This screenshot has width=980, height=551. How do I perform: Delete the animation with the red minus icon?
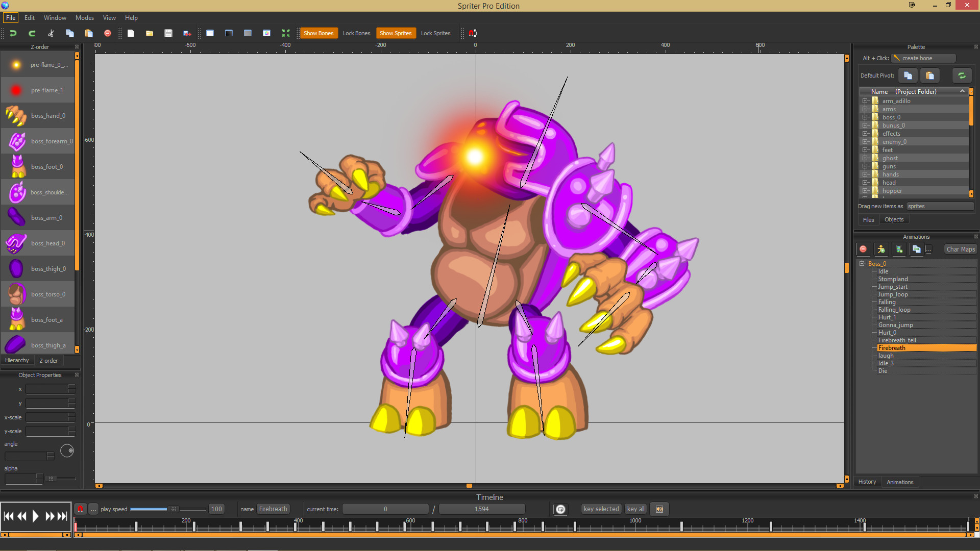[x=863, y=249]
